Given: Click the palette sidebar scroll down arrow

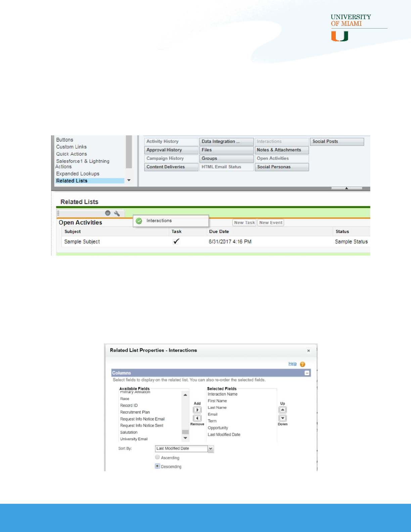Looking at the screenshot, I should 129,180.
